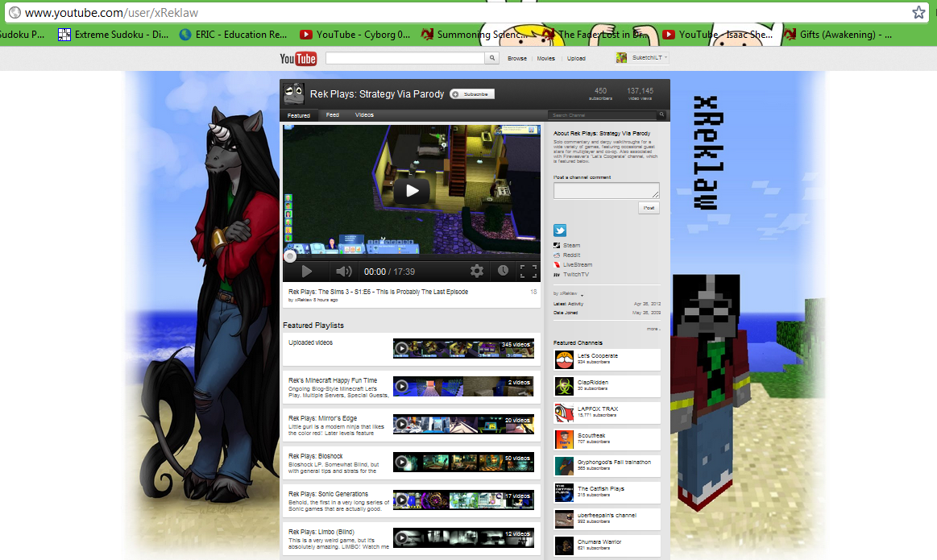Open the Movies menu item

click(x=545, y=59)
